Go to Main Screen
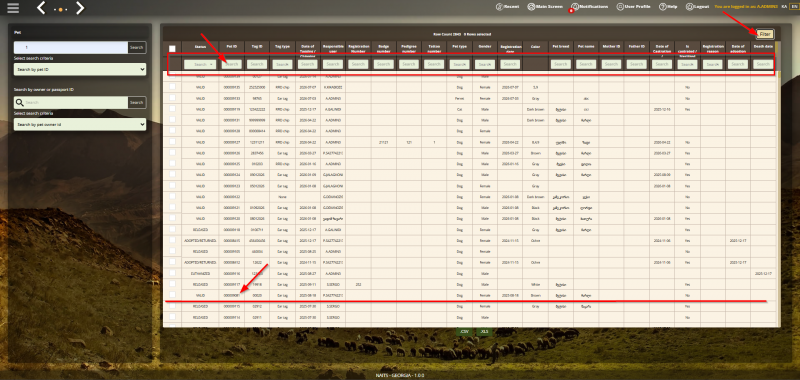This screenshot has width=800, height=380. point(545,7)
